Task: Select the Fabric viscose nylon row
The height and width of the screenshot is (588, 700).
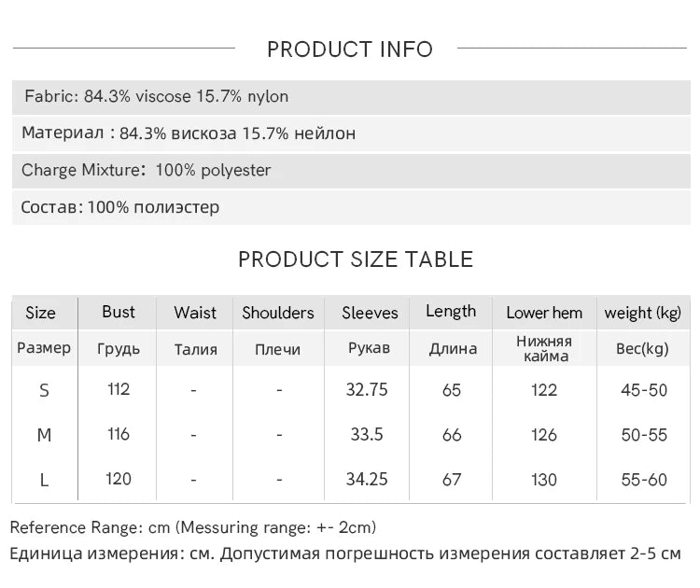Action: pyautogui.click(x=351, y=97)
